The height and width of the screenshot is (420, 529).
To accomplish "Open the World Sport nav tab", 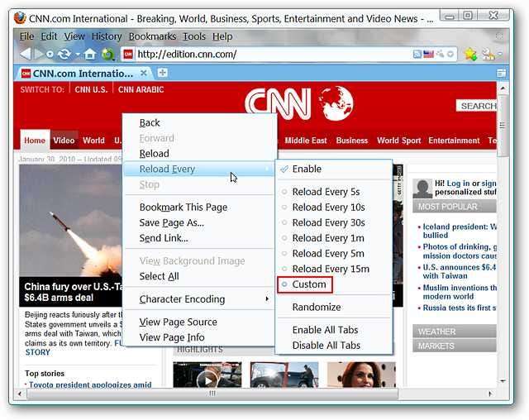I will pos(398,141).
